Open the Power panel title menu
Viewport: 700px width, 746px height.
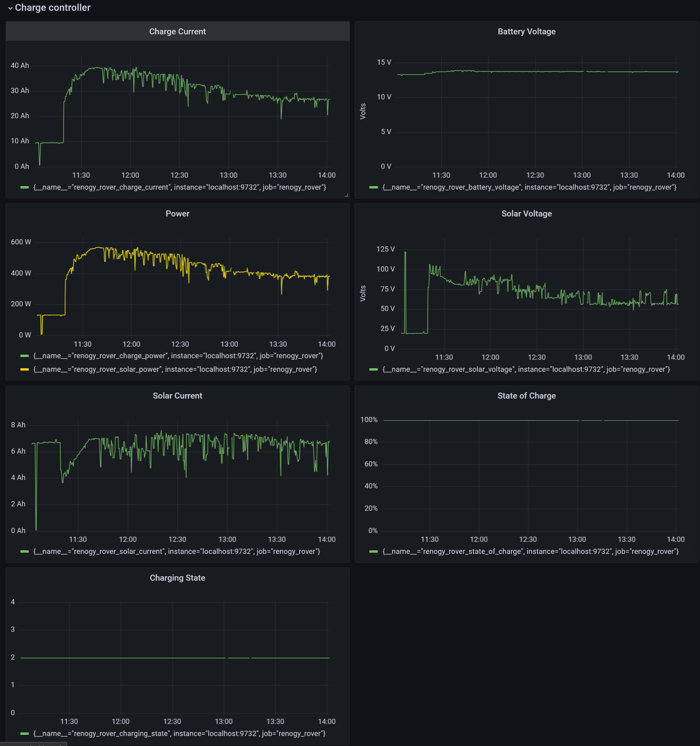(x=177, y=214)
